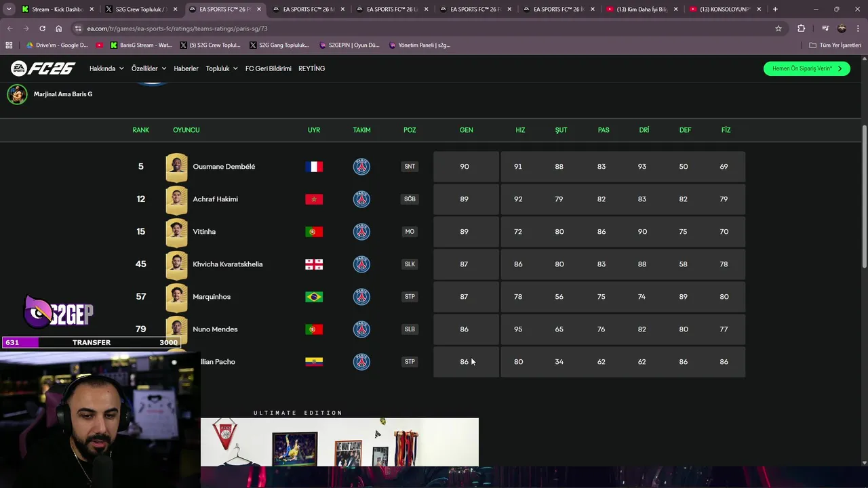Screen dimensions: 868x488
Task: Open the Tüm Yer İşaretleri bookmarks folder
Action: (835, 45)
